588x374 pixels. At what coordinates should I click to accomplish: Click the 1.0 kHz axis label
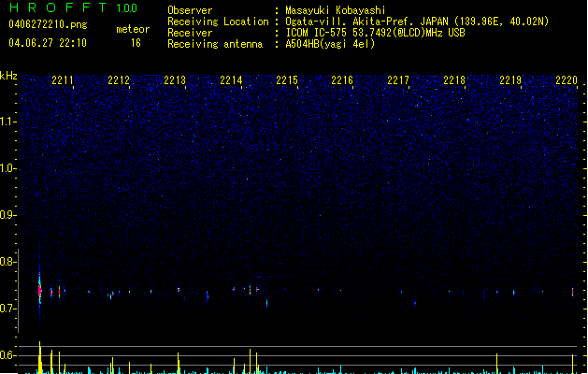point(7,168)
